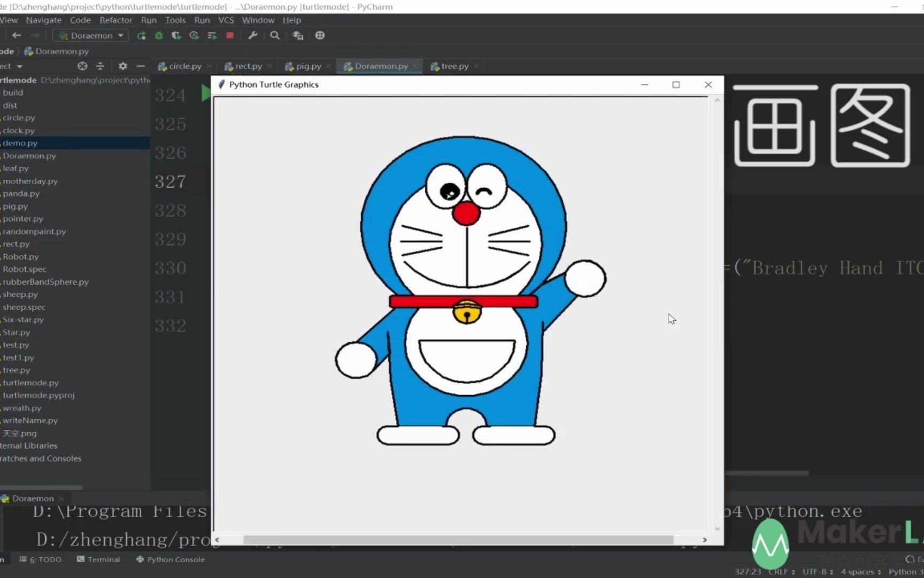Click the turtle window right scroll arrow

point(705,539)
